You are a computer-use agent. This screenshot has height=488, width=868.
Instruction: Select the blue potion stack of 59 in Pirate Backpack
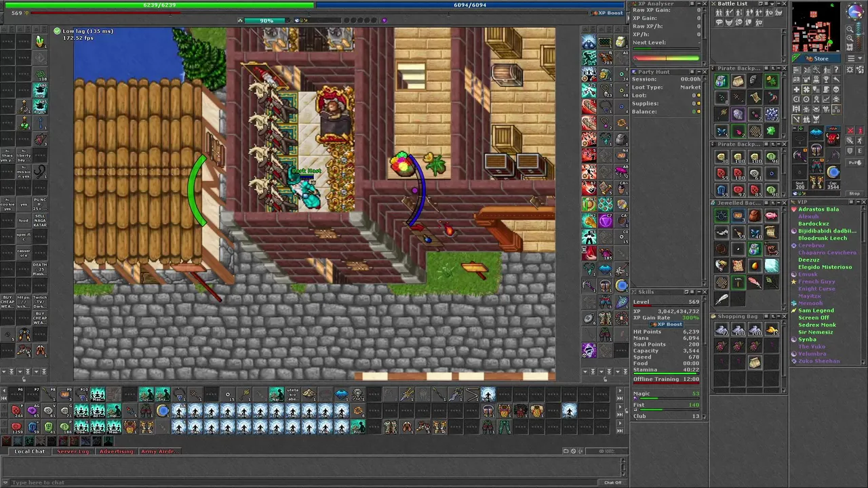point(721,190)
